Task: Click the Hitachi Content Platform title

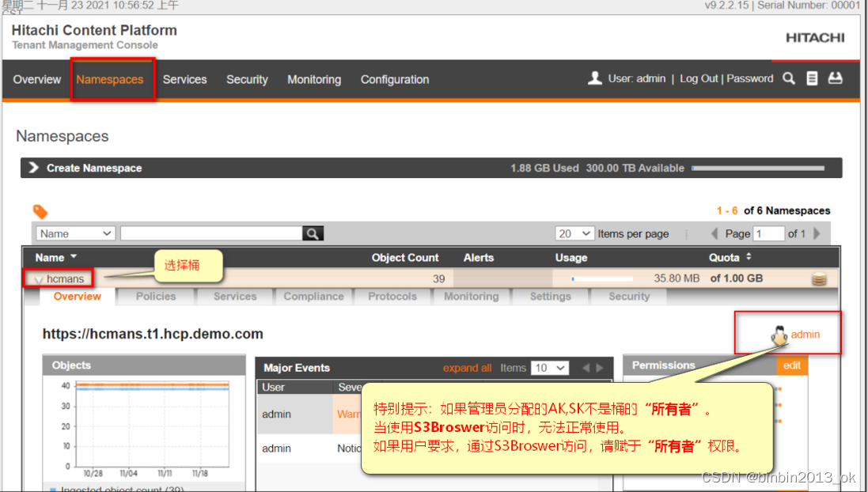Action: [94, 30]
